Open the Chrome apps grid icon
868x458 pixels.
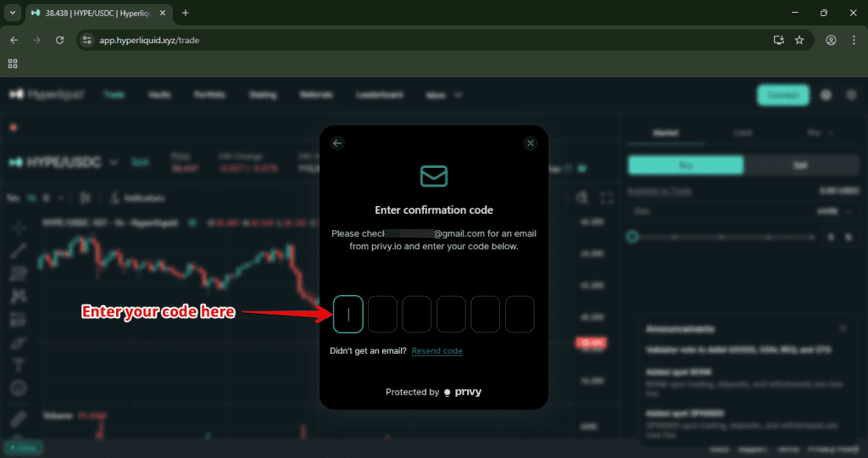click(x=13, y=64)
